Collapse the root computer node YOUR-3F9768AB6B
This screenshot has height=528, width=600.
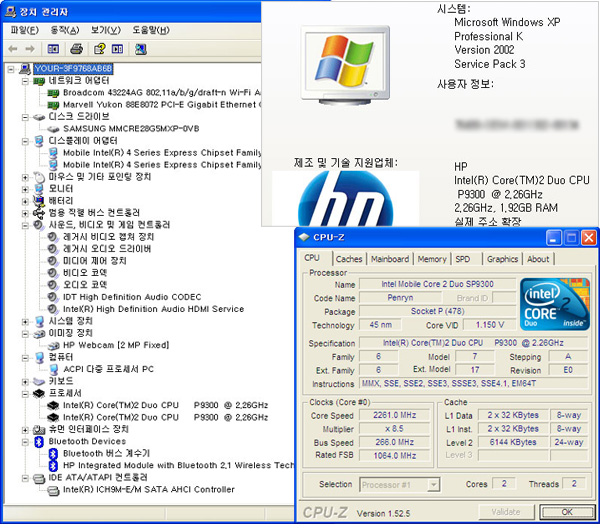click(x=11, y=69)
